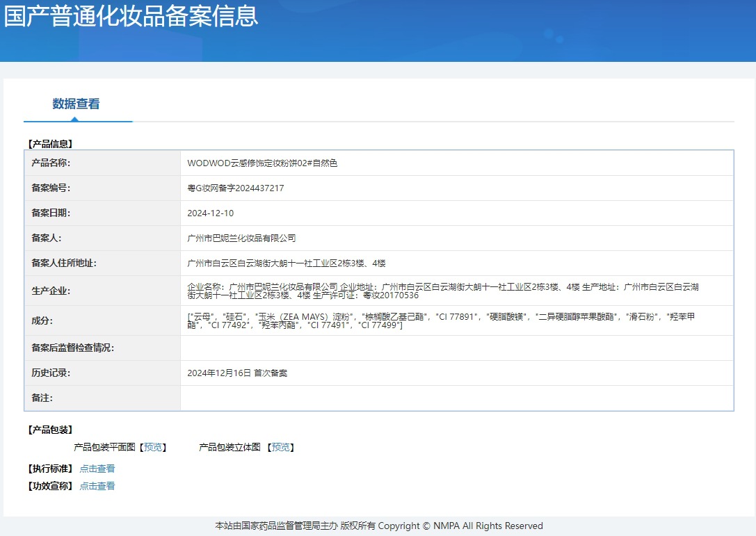Click the 备案人 label cell

click(x=103, y=238)
